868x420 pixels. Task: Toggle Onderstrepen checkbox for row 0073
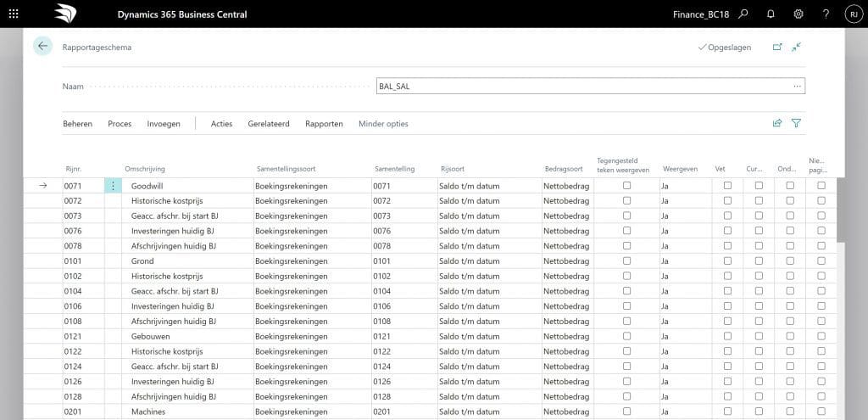pyautogui.click(x=790, y=216)
